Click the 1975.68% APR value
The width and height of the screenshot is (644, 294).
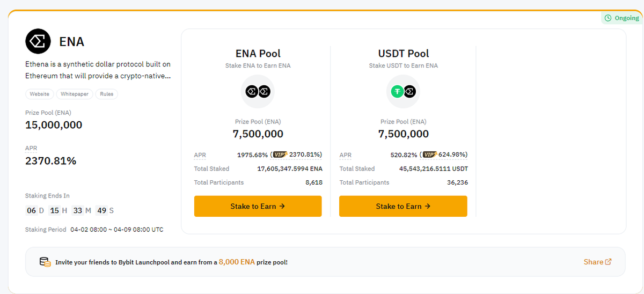[252, 155]
